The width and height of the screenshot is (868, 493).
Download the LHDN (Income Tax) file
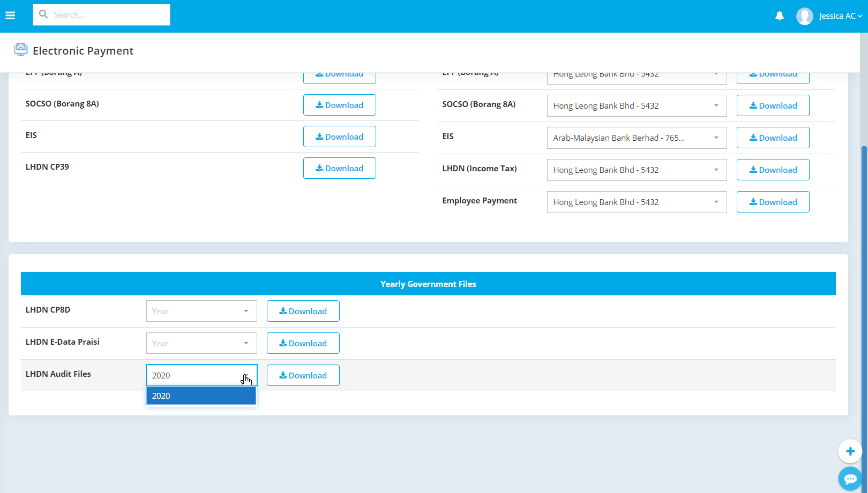tap(773, 170)
